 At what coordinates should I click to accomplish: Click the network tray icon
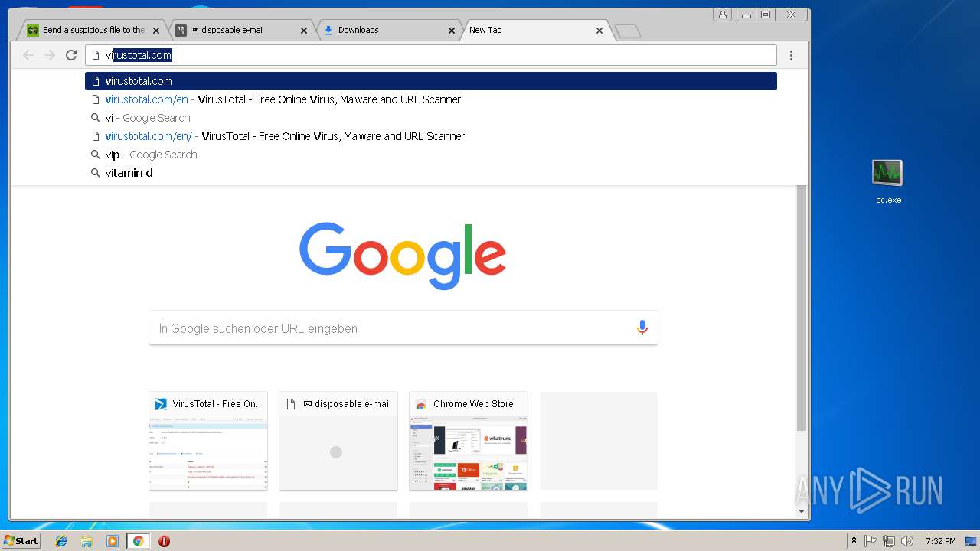point(889,541)
